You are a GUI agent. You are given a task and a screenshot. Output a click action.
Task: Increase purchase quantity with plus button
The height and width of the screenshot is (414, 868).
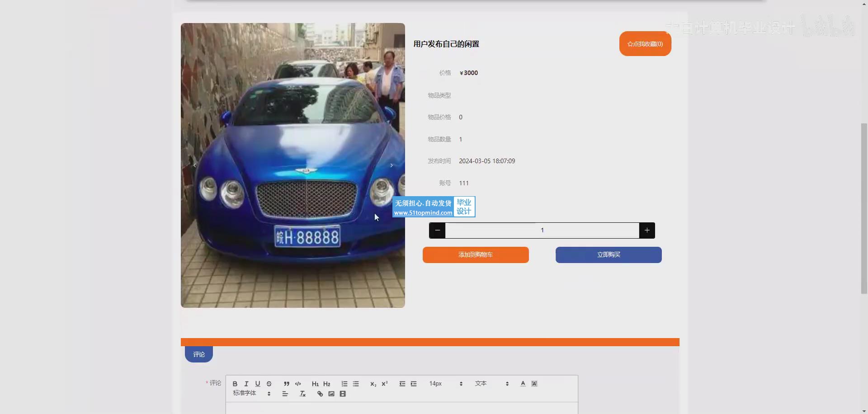647,231
